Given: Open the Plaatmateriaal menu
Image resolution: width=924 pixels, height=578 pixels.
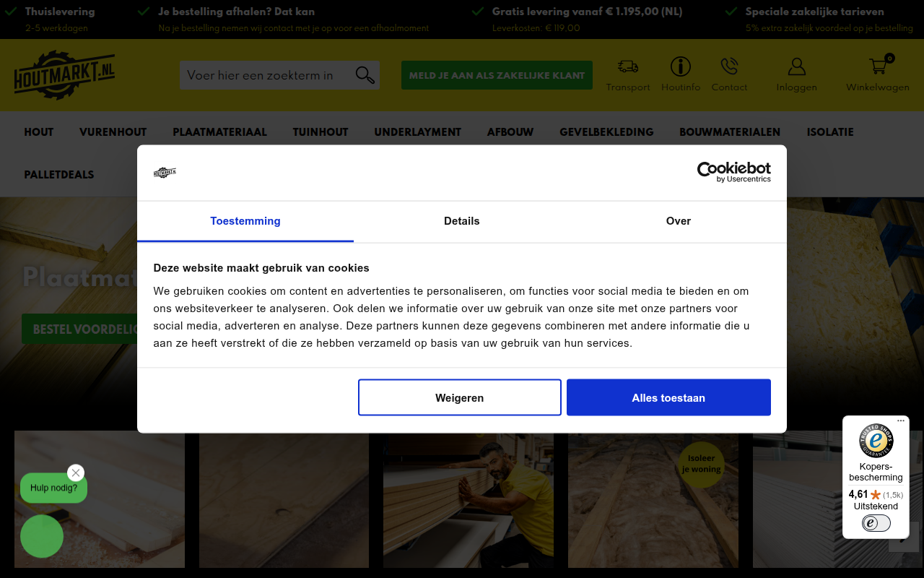Looking at the screenshot, I should [219, 132].
